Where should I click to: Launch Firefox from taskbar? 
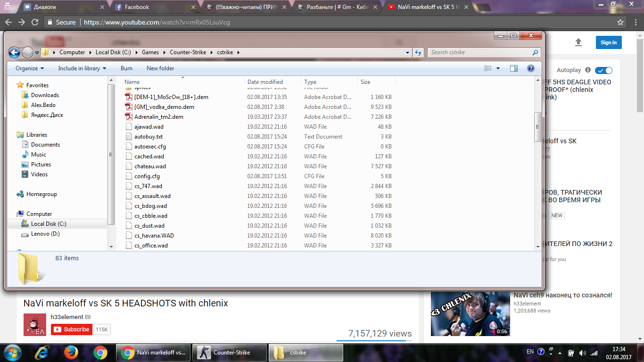[x=71, y=352]
